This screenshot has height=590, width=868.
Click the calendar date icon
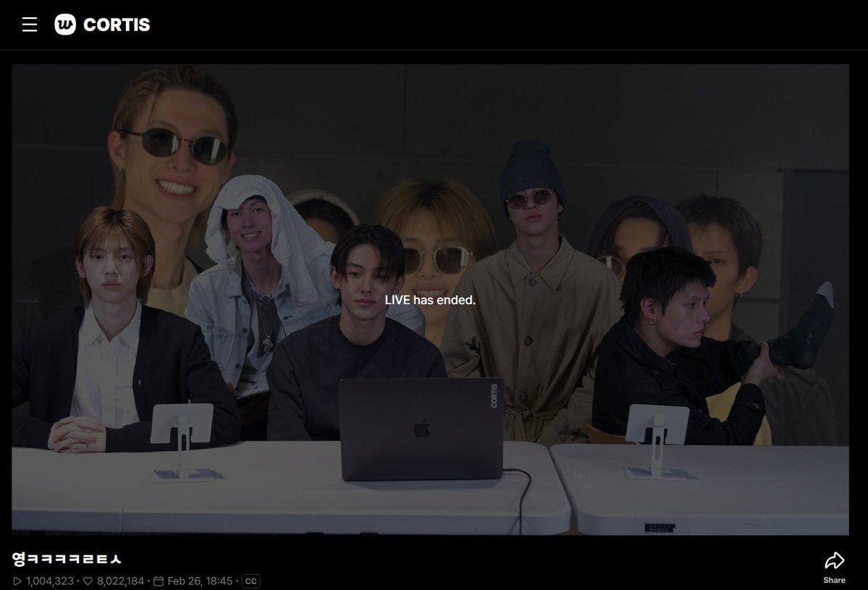pos(158,581)
